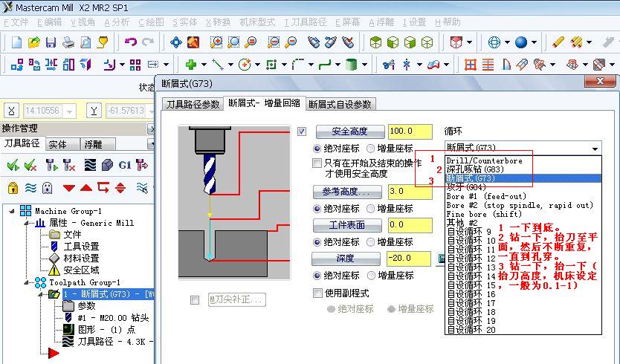Click the 安全高度 button
This screenshot has height=364, width=620.
click(x=350, y=131)
